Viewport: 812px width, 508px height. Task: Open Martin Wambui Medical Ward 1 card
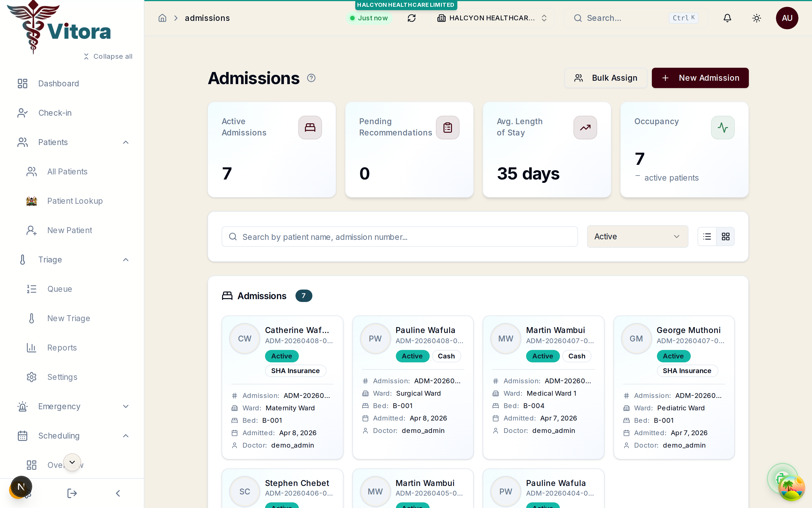click(x=543, y=387)
